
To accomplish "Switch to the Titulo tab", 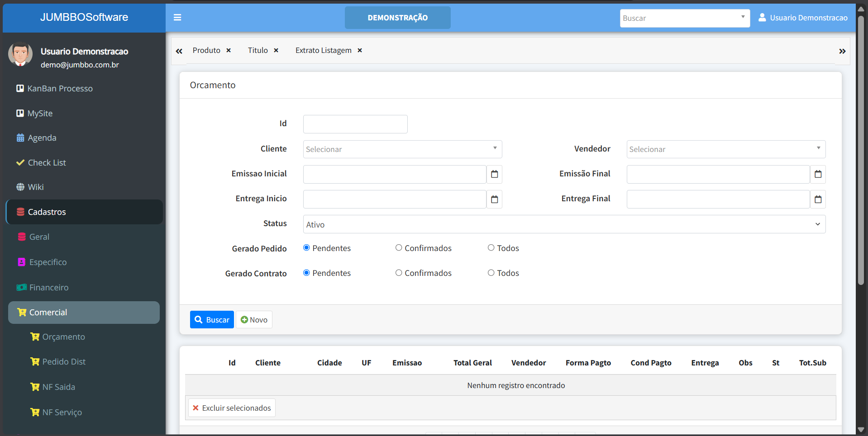I will pyautogui.click(x=258, y=50).
